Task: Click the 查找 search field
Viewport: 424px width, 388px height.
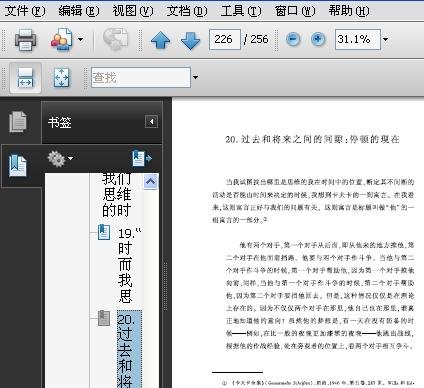Action: [141, 77]
